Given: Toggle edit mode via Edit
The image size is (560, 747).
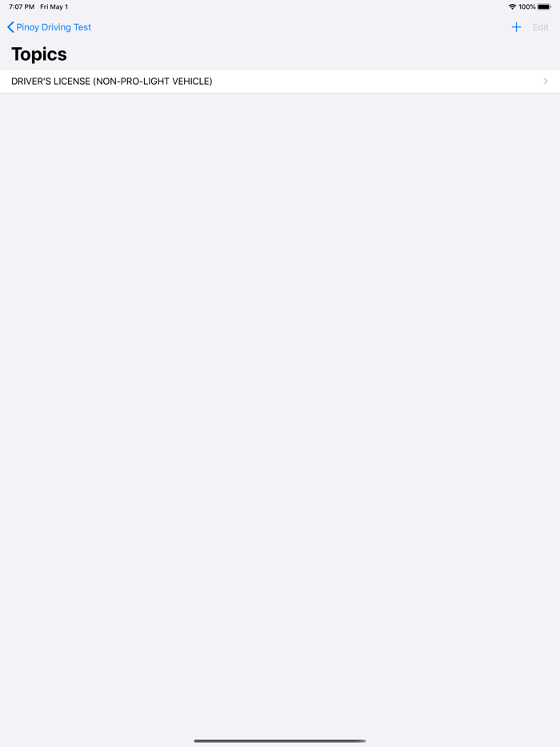Looking at the screenshot, I should (541, 27).
